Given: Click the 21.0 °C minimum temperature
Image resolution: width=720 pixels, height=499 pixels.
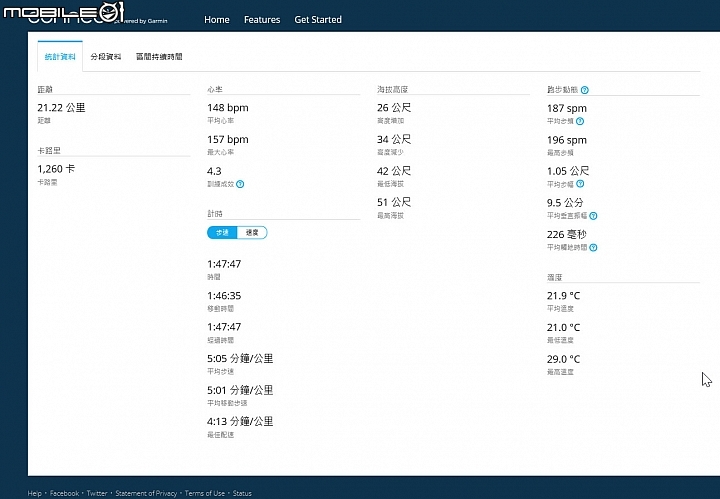Looking at the screenshot, I should tap(563, 327).
